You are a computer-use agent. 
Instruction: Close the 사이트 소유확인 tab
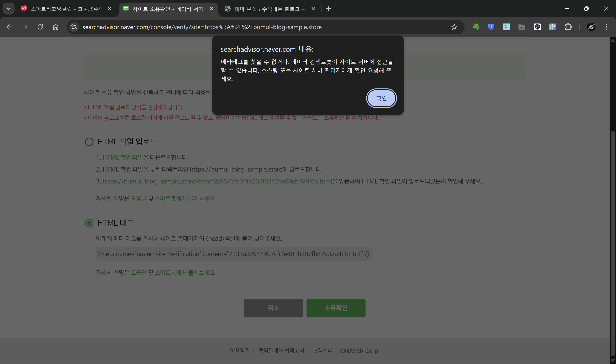pyautogui.click(x=211, y=9)
